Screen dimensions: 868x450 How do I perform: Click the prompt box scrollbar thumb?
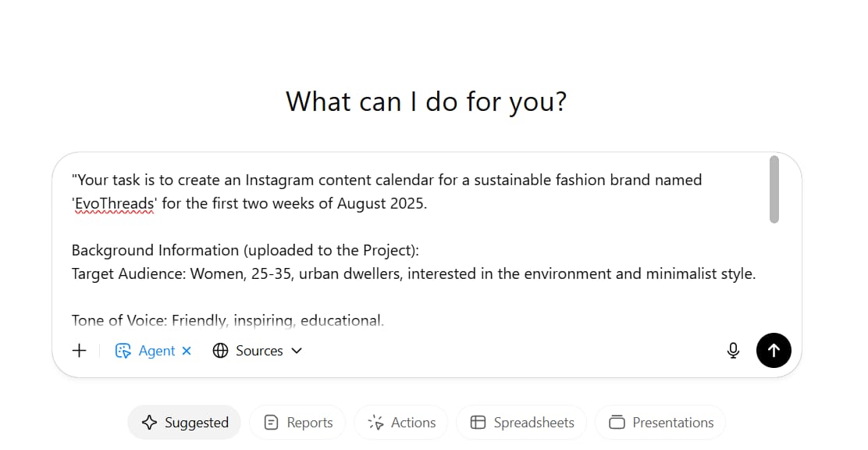(x=774, y=190)
